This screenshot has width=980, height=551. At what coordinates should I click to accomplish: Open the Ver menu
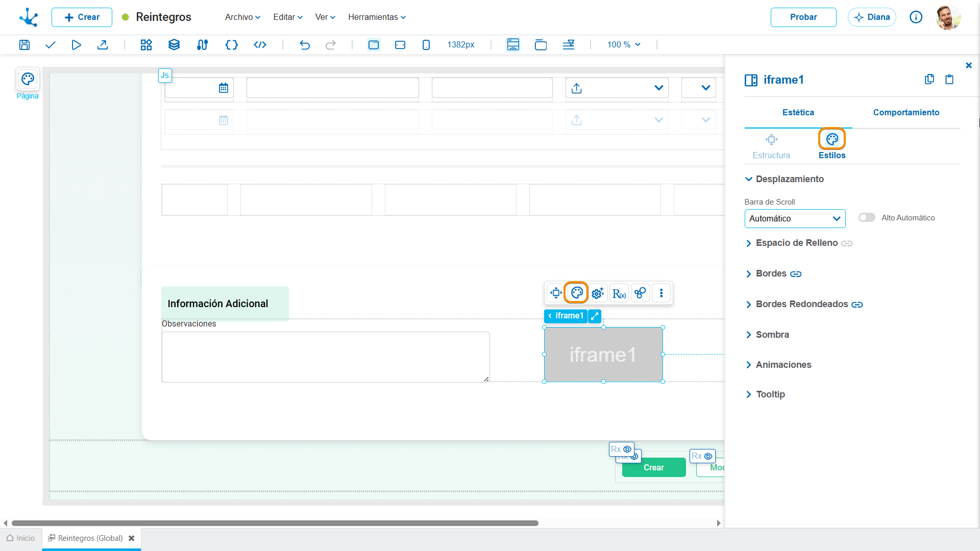point(325,17)
